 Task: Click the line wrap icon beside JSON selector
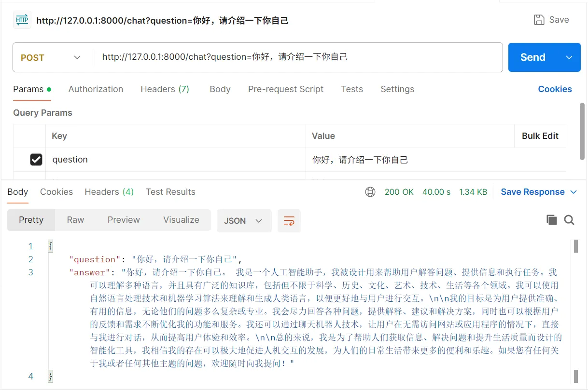point(289,220)
